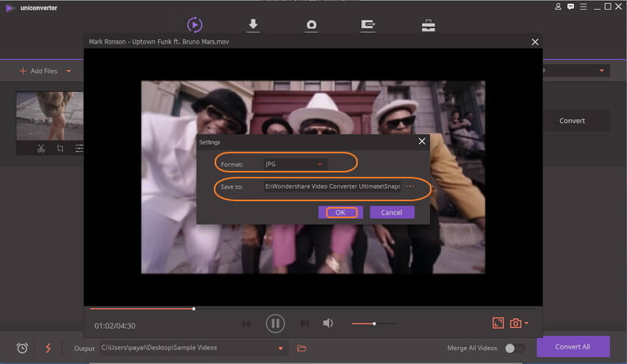Toggle Merge All Videos switch
This screenshot has height=364, width=627.
point(515,349)
